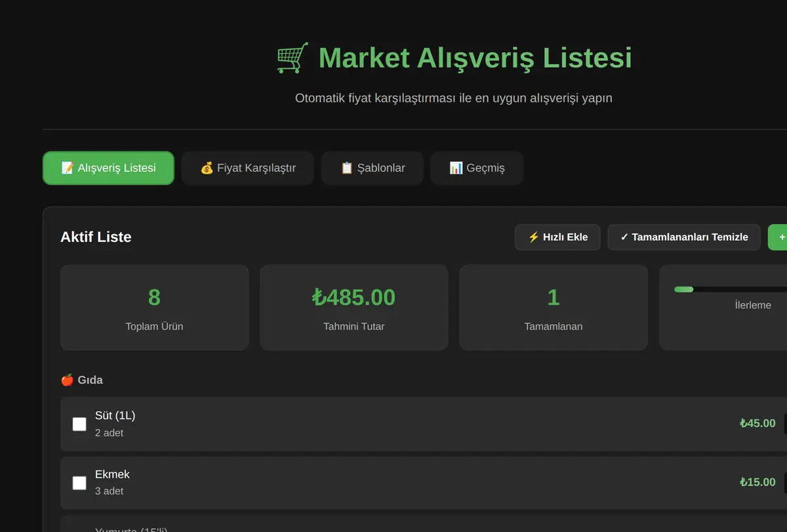Switch to Fiyat Karşılaştır tab
This screenshot has width=787, height=532.
[248, 168]
